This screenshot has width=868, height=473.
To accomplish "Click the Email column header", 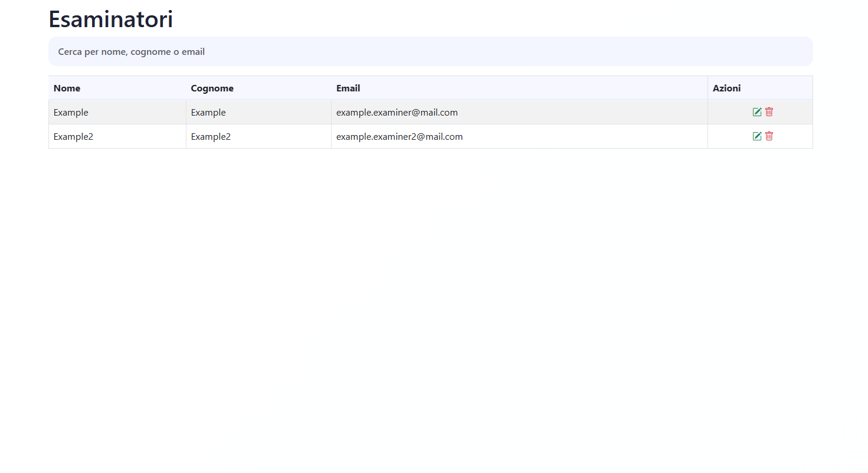I will pos(348,88).
